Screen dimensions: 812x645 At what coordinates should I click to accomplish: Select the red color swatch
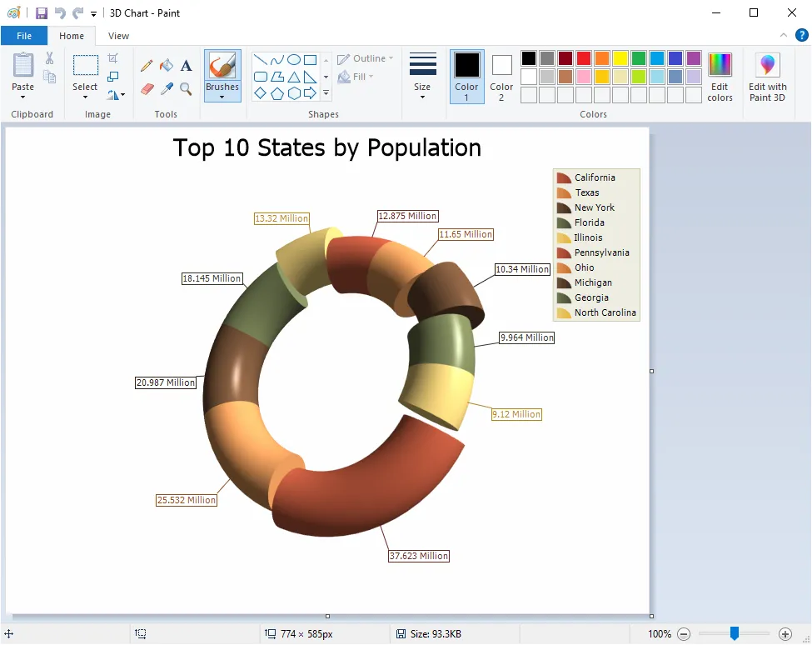[x=584, y=58]
